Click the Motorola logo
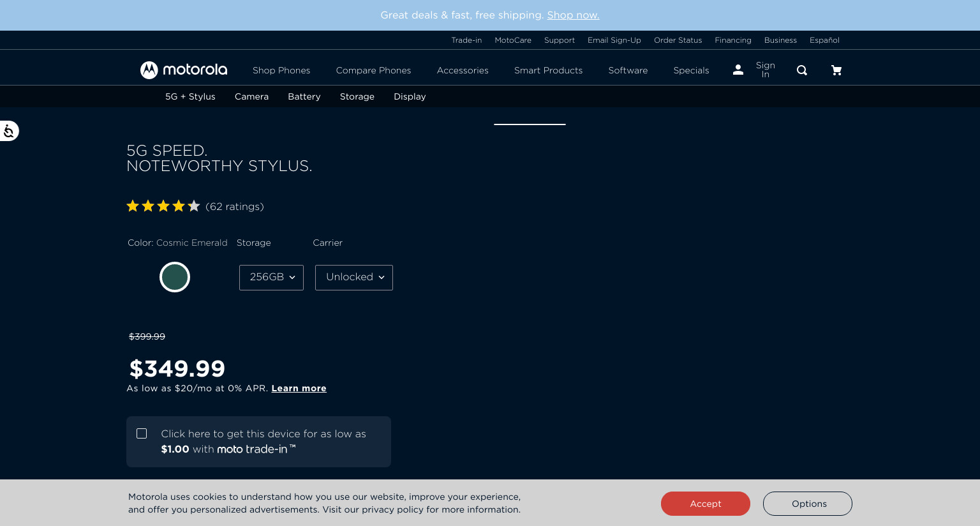Viewport: 980px width, 526px height. pyautogui.click(x=184, y=70)
